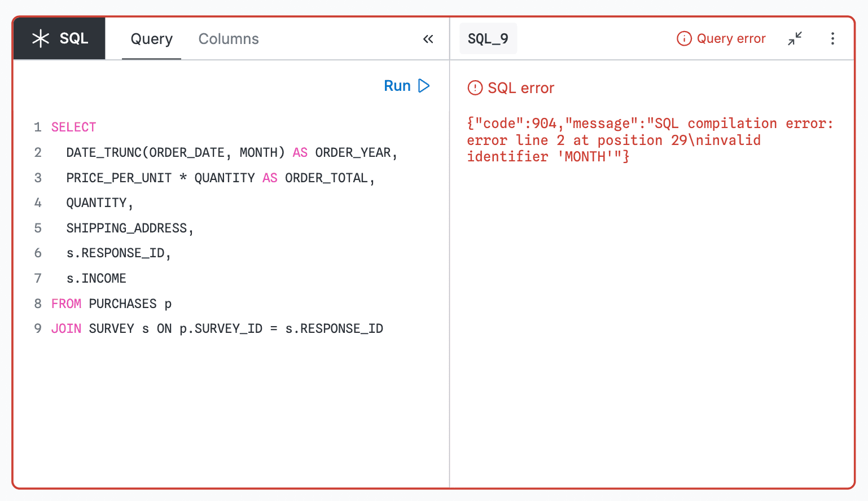Image resolution: width=868 pixels, height=501 pixels.
Task: Click the ORDER_TOTAL alias
Action: click(327, 178)
